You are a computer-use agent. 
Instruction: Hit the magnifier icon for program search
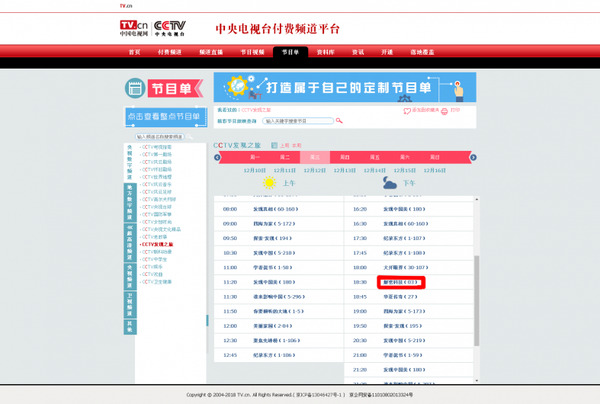click(339, 121)
